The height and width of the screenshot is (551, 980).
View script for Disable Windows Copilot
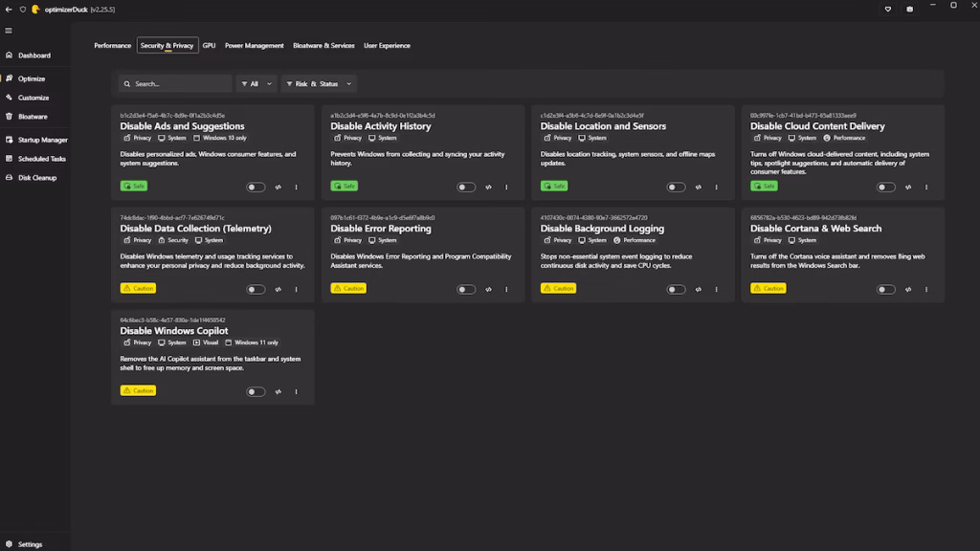(278, 391)
